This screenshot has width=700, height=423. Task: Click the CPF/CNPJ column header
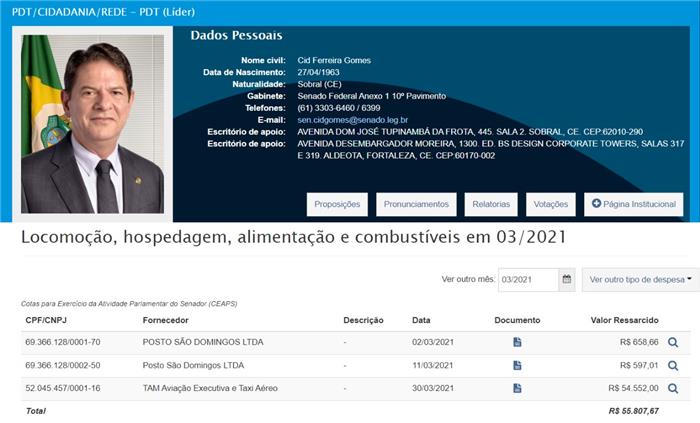click(x=46, y=320)
